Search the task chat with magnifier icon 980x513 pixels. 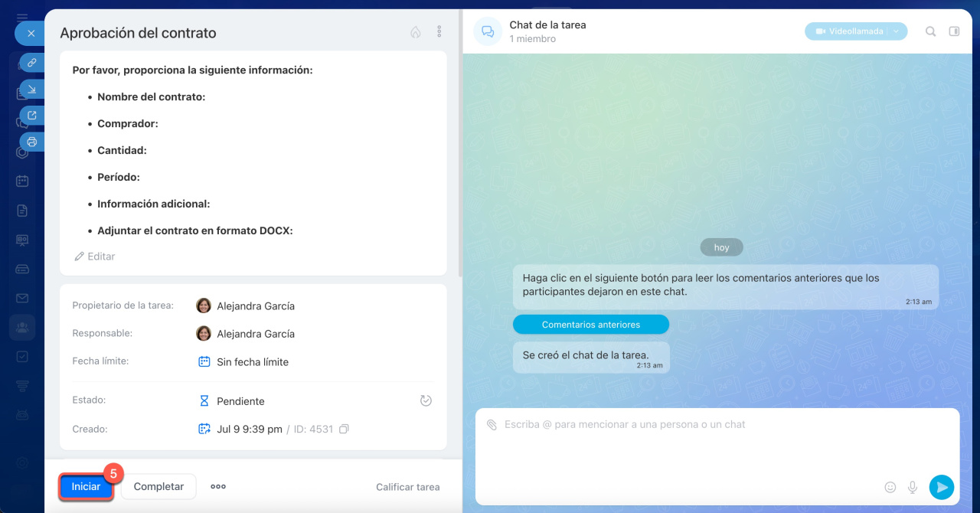coord(930,31)
